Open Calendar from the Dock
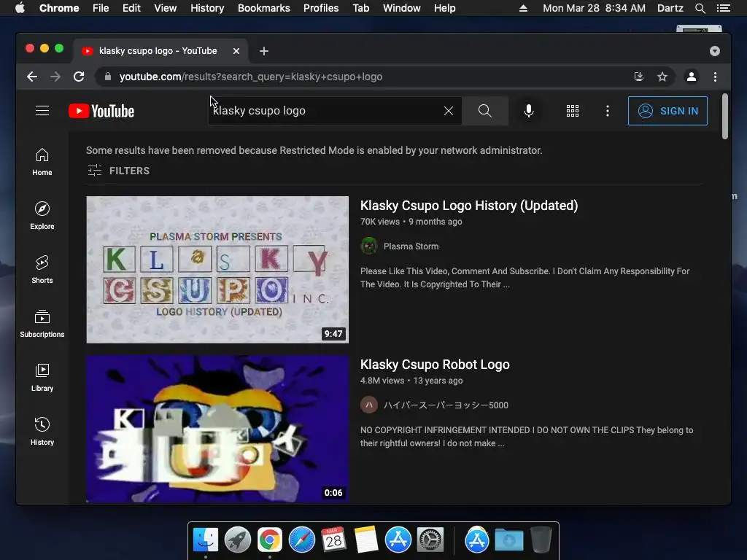Viewport: 747px width, 560px height. pos(333,540)
